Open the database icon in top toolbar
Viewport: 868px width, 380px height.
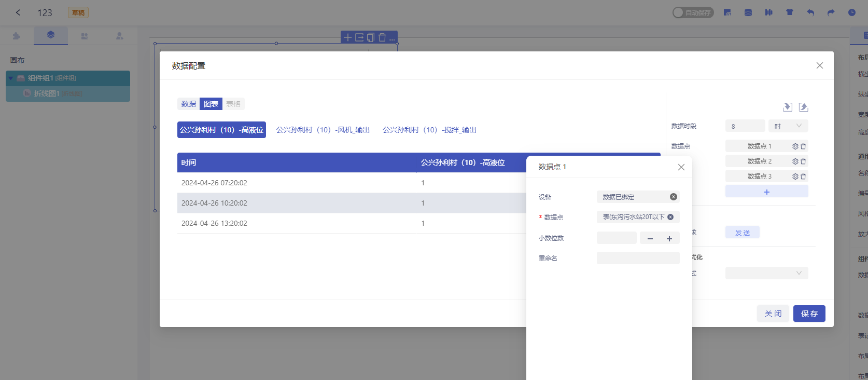(748, 12)
